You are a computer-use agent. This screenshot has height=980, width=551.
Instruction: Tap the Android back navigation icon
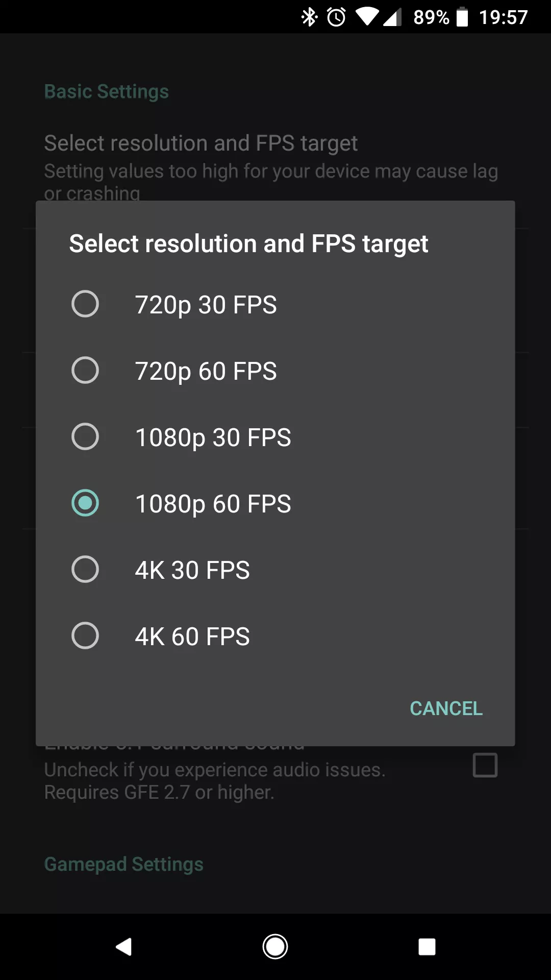coord(124,947)
